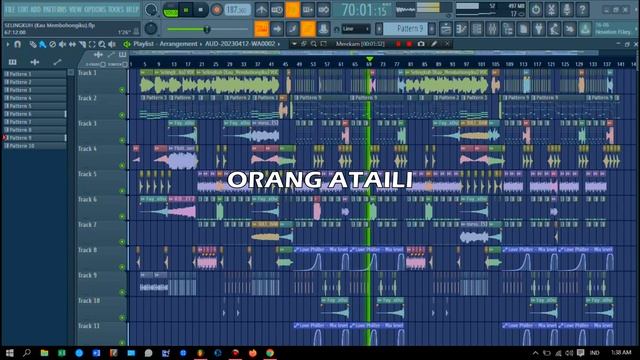Click the red stop-recording button near Merekam
This screenshot has width=640, height=360.
[409, 44]
